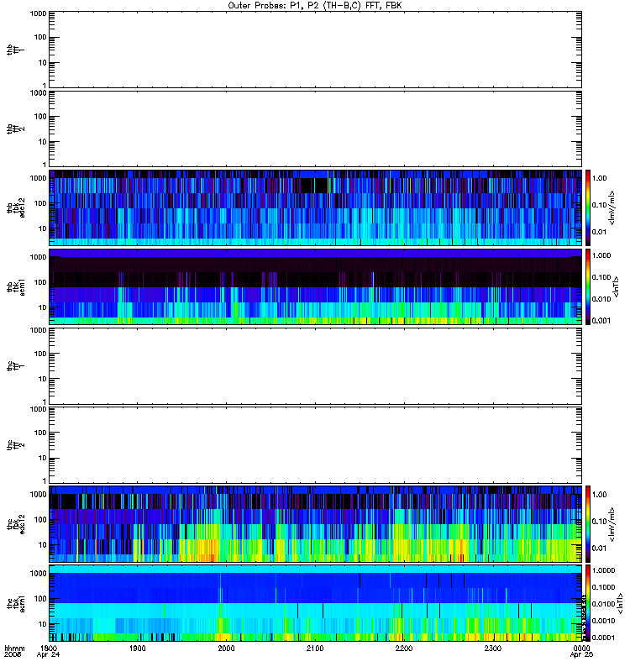Image resolution: width=630 pixels, height=672 pixels.
Task: Select the "2000" time axis label
Action: click(226, 648)
